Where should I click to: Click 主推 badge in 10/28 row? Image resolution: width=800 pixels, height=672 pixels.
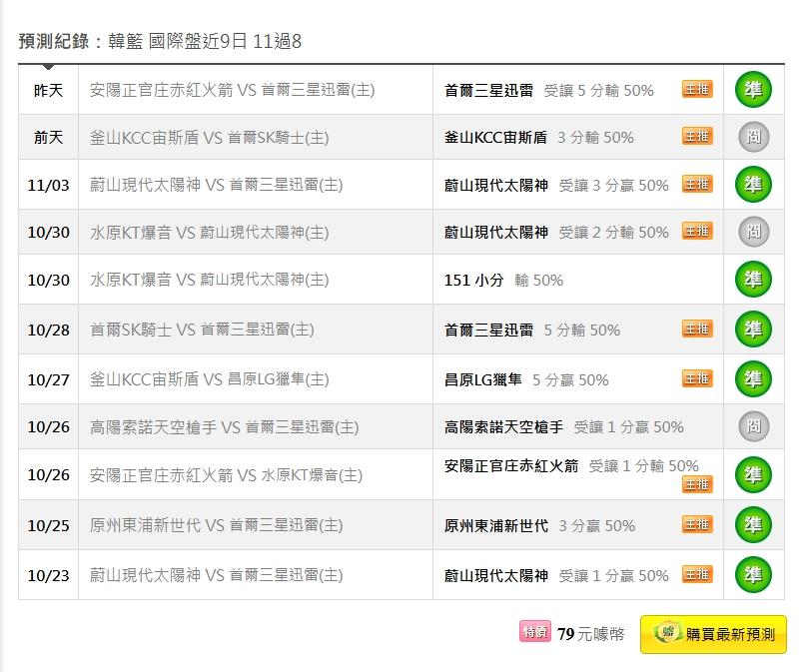[x=697, y=329]
